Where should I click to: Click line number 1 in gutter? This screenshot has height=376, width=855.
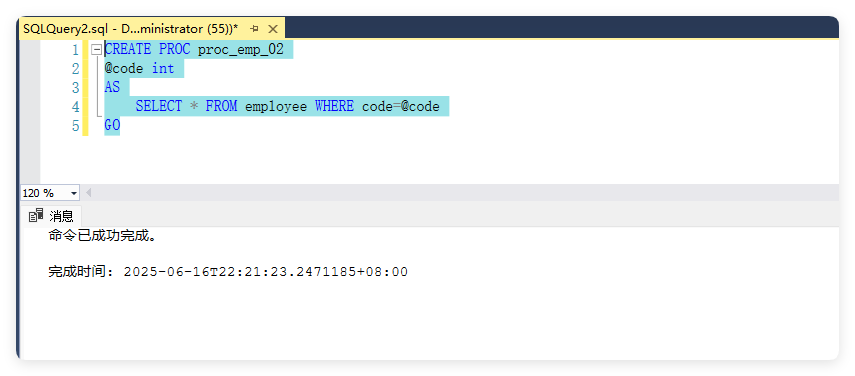coord(75,50)
